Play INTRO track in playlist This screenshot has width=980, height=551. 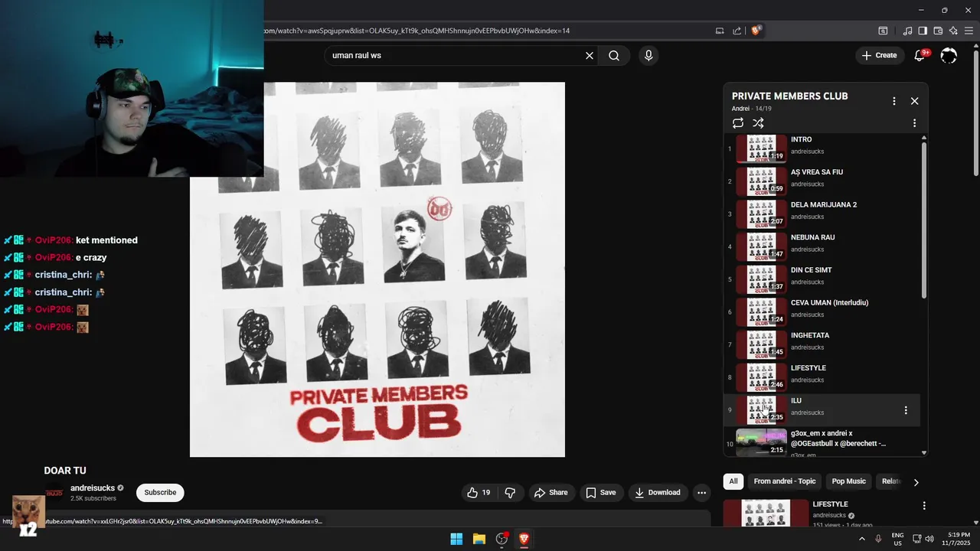click(822, 148)
